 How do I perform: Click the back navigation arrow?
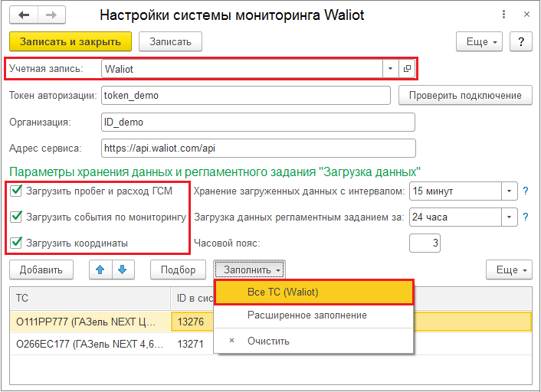coord(25,15)
